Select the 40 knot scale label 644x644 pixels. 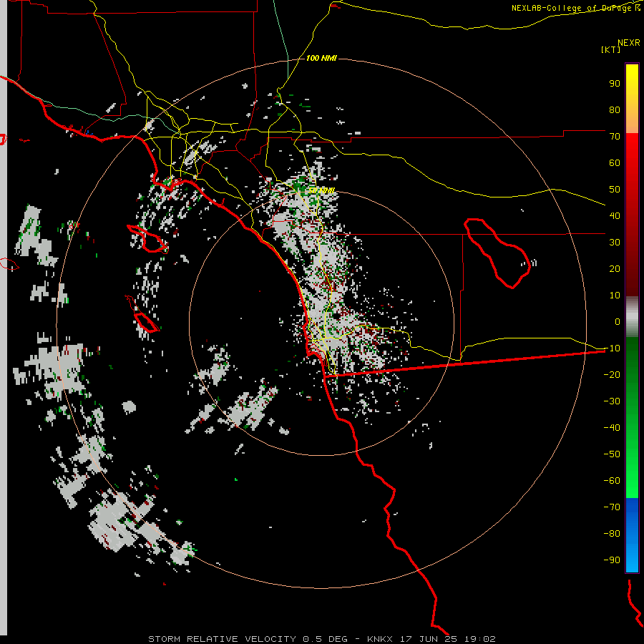pyautogui.click(x=615, y=215)
